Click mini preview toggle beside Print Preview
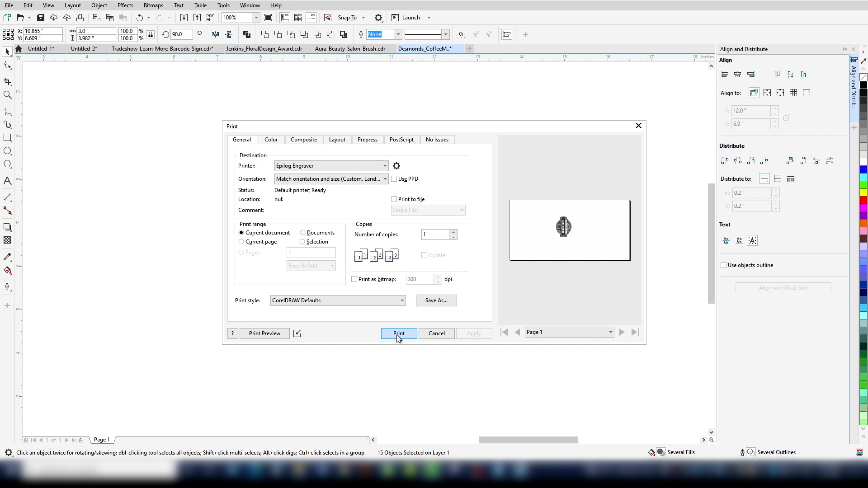Viewport: 868px width, 488px height. [297, 333]
